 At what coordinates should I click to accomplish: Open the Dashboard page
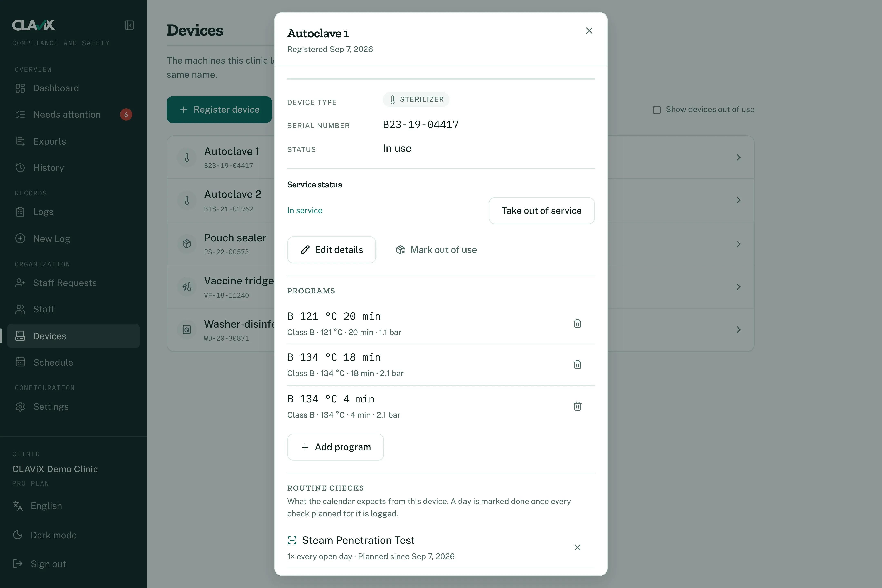tap(73, 88)
